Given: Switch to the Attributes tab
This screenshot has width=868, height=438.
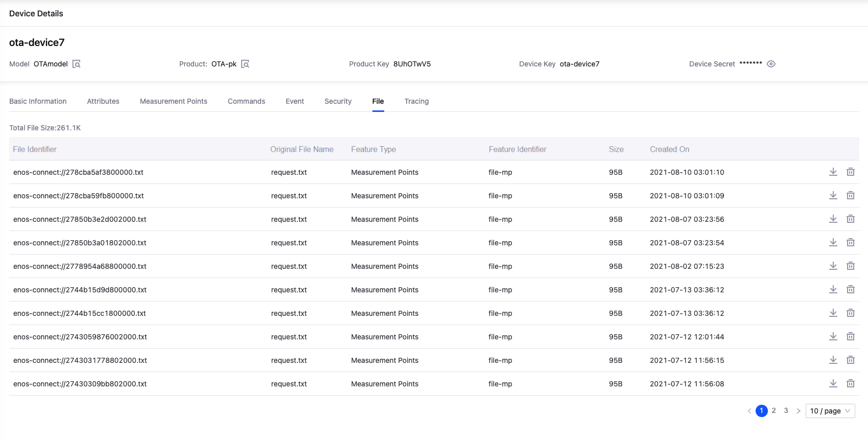Looking at the screenshot, I should point(103,101).
